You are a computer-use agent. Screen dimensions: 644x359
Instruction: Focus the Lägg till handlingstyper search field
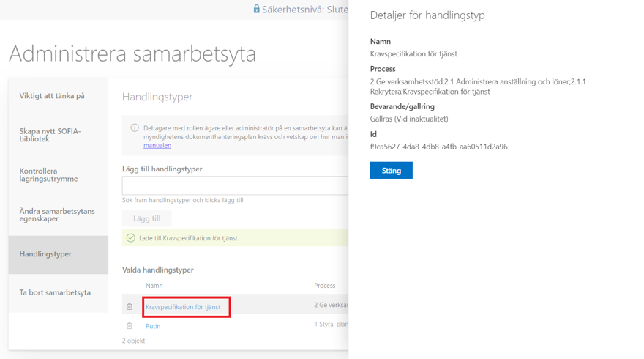[235, 185]
